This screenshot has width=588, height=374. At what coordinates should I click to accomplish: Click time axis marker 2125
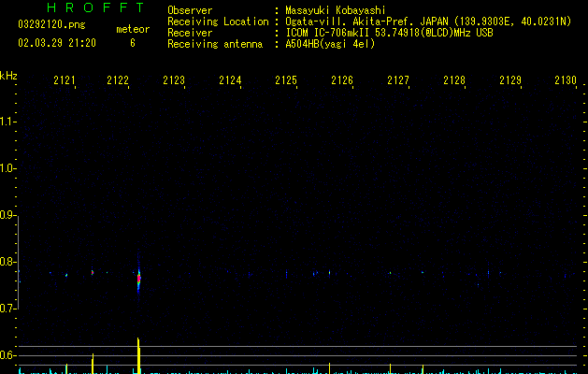pos(286,80)
